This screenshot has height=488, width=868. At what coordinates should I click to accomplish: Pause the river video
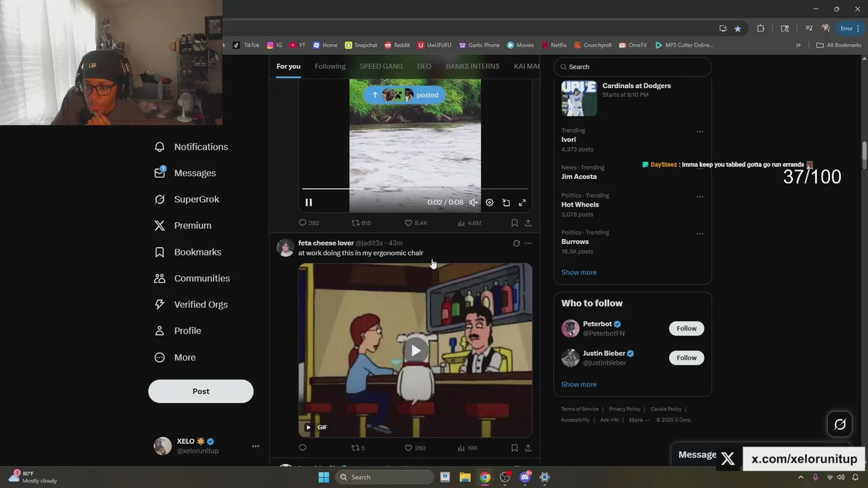[x=309, y=203]
